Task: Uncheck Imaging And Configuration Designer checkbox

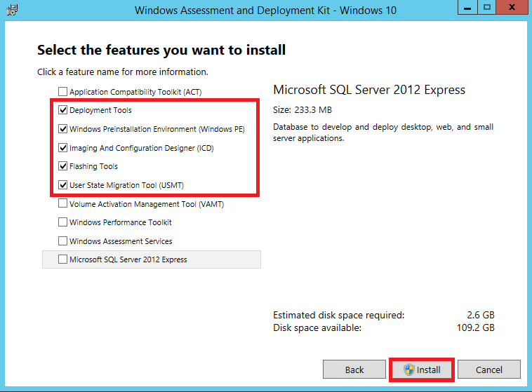Action: (x=62, y=148)
